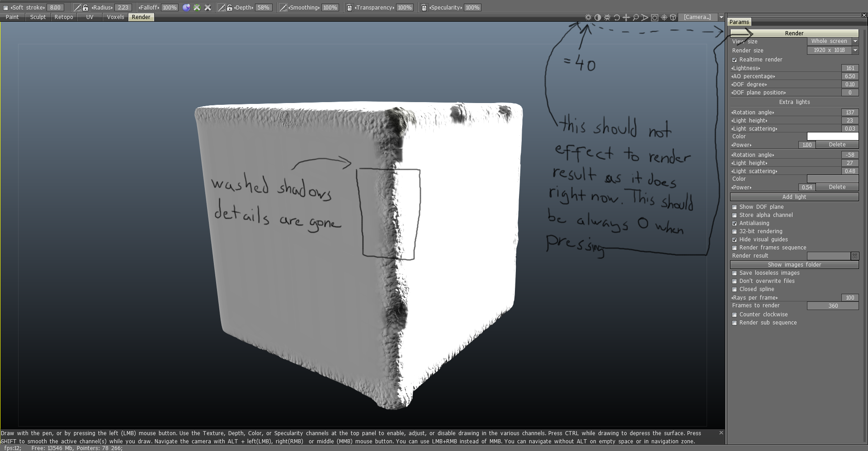The height and width of the screenshot is (451, 868).
Task: Click the sun lighting icon in viewport toolbar
Action: tap(588, 17)
